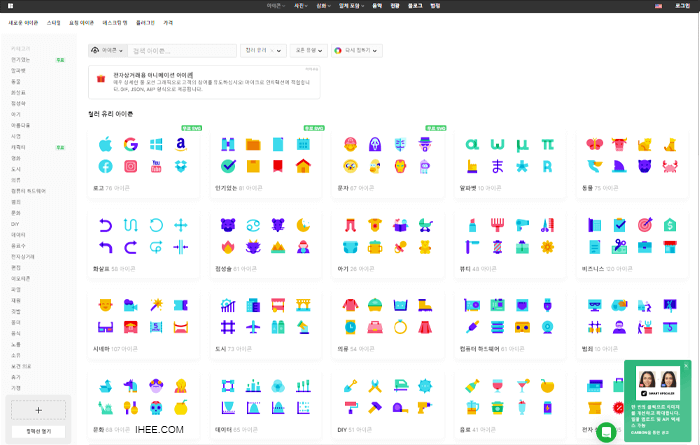Click the target with arrow icon

(x=645, y=225)
